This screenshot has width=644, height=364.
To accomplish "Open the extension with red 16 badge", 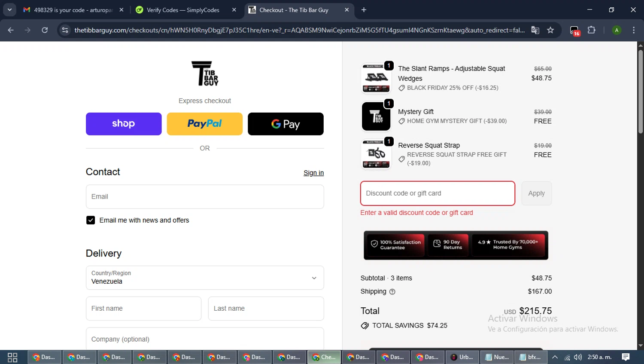I will 574,31.
